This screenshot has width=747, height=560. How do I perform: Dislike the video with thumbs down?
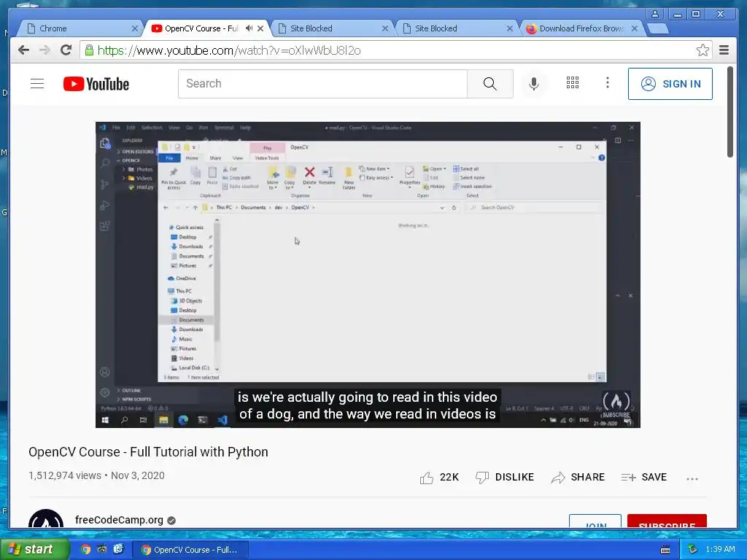[x=482, y=478]
